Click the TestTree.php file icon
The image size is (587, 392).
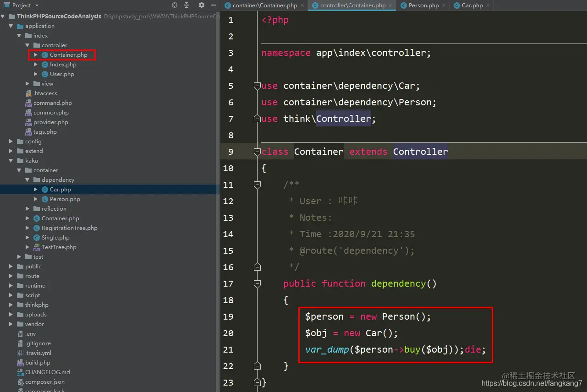(x=37, y=247)
